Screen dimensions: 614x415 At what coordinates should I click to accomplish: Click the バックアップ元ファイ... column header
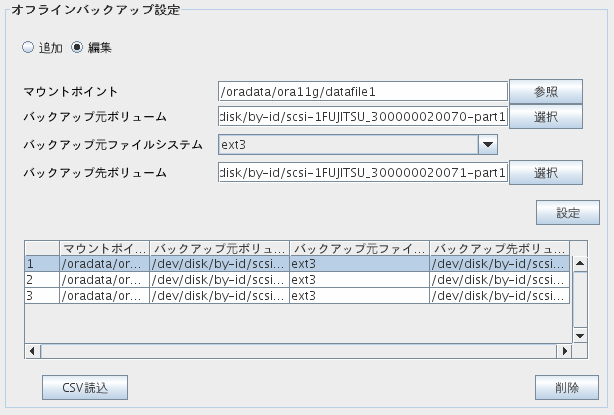(359, 249)
